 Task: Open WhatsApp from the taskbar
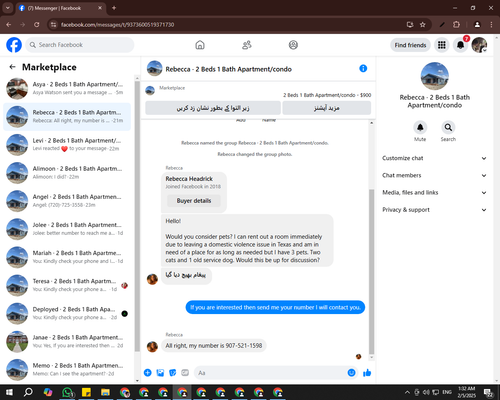(x=68, y=392)
